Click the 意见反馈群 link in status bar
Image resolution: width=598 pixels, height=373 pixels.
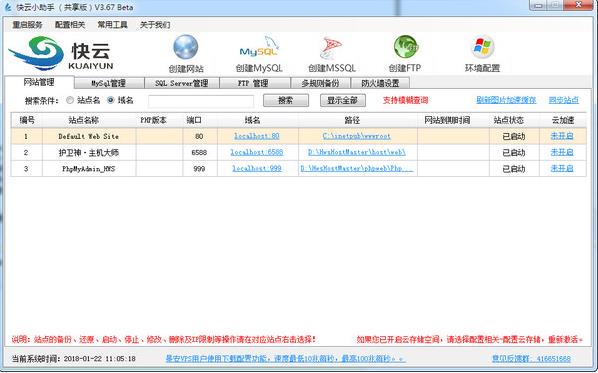tap(531, 359)
